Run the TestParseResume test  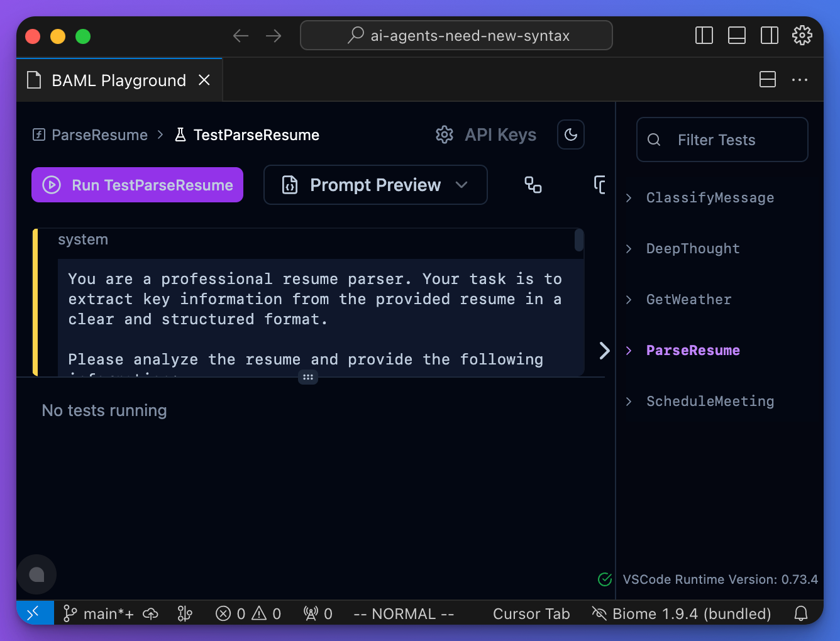coord(138,185)
